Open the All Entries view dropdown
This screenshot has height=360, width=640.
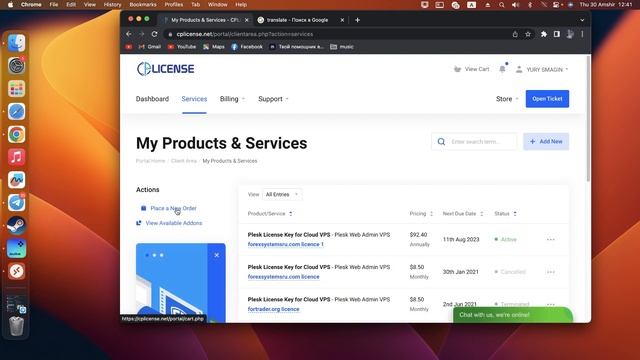(x=282, y=195)
